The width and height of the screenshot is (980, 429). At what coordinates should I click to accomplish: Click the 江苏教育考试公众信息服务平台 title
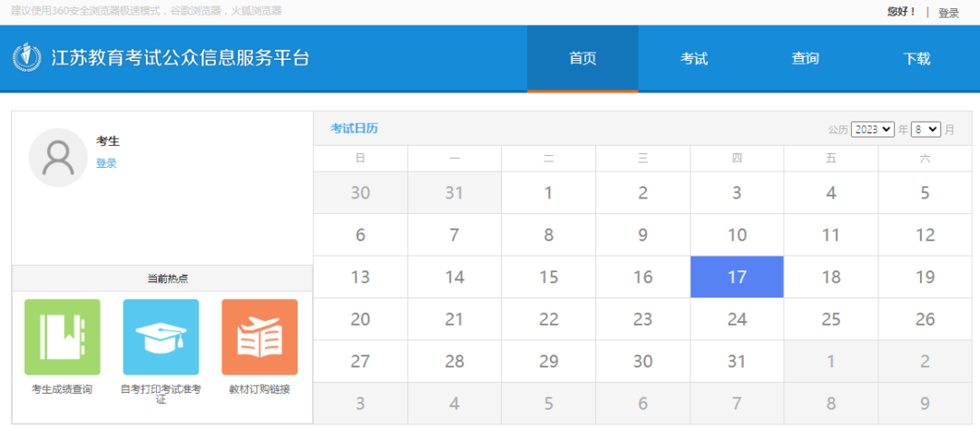[181, 58]
